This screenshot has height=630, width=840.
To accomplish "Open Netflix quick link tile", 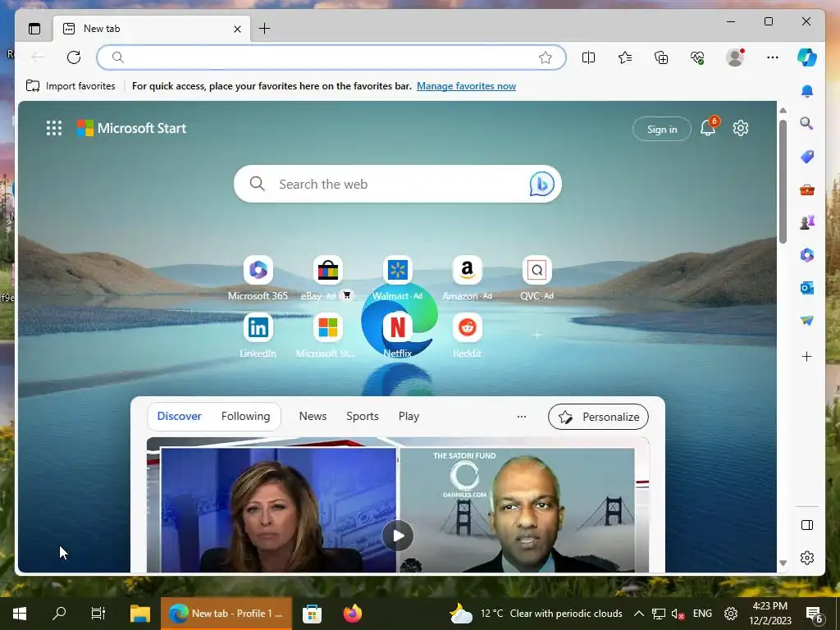I will [398, 336].
